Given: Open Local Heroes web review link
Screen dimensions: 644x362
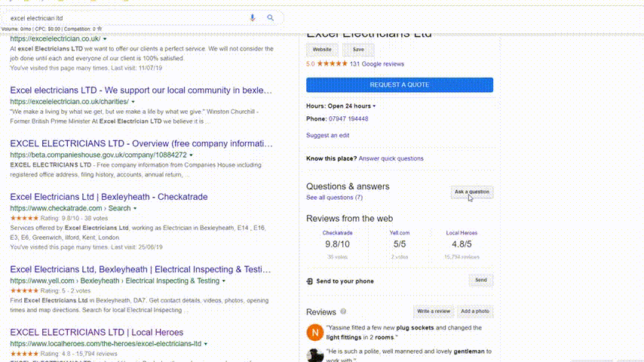Looking at the screenshot, I should click(462, 232).
